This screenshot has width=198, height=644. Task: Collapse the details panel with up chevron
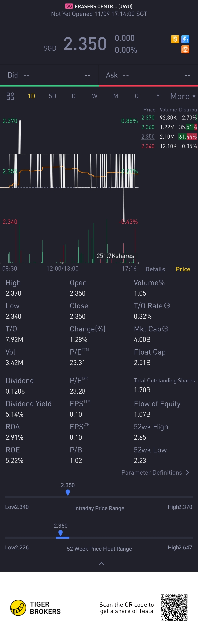point(101,563)
